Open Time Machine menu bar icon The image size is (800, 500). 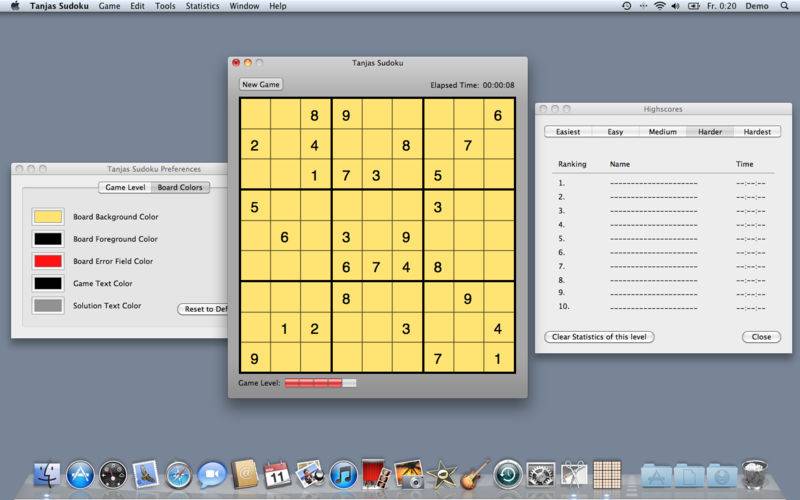[x=627, y=6]
